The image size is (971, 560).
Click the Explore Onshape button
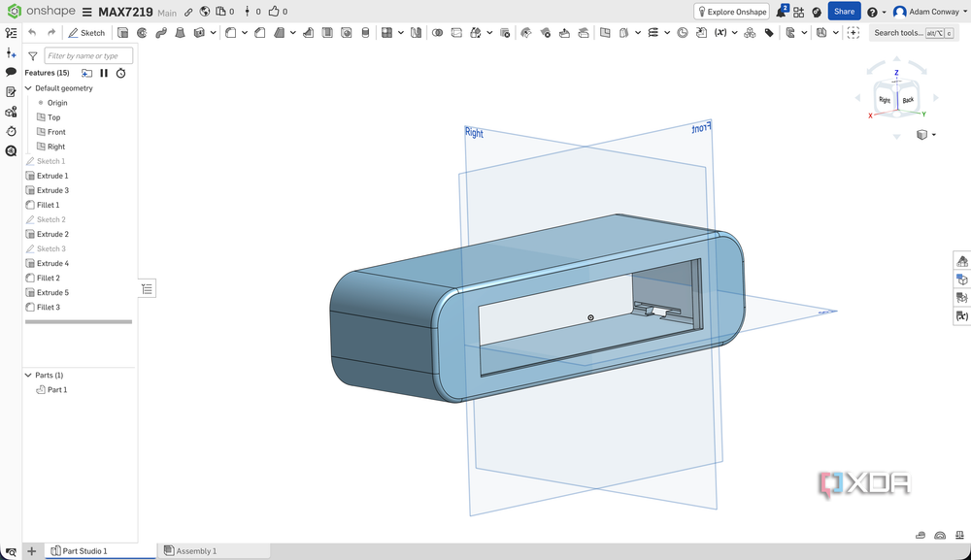pyautogui.click(x=731, y=11)
